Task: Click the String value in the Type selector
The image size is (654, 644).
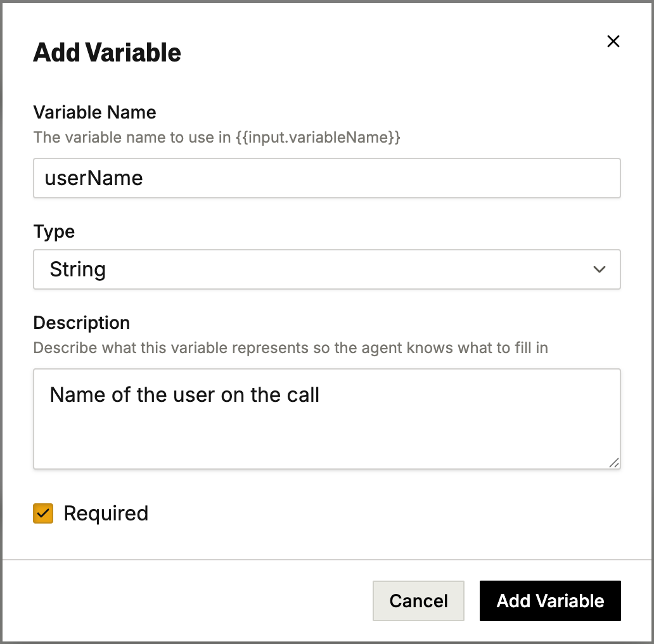Action: pos(77,269)
